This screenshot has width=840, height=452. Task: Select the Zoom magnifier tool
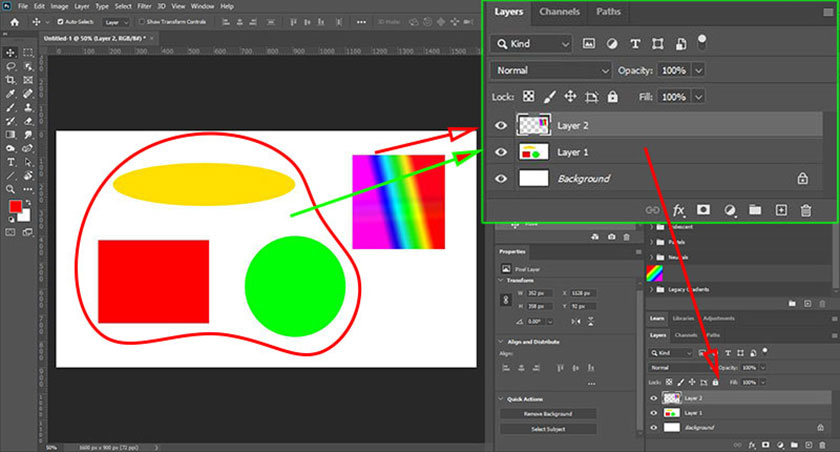point(10,189)
